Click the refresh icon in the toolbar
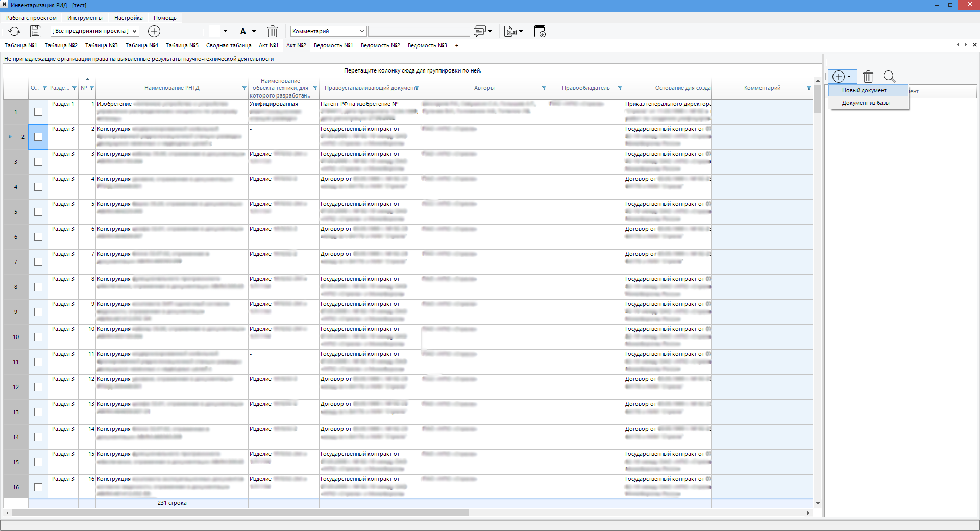The image size is (980, 531). click(14, 31)
